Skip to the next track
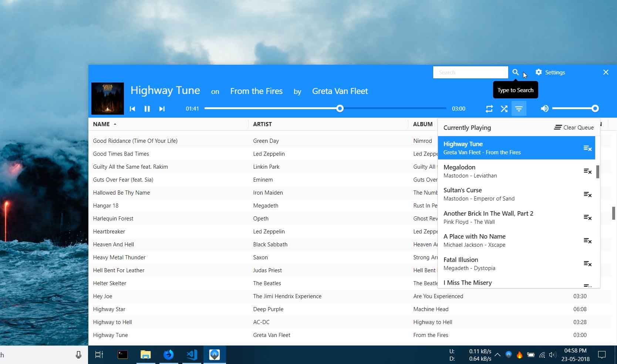The image size is (617, 364). coord(162,109)
